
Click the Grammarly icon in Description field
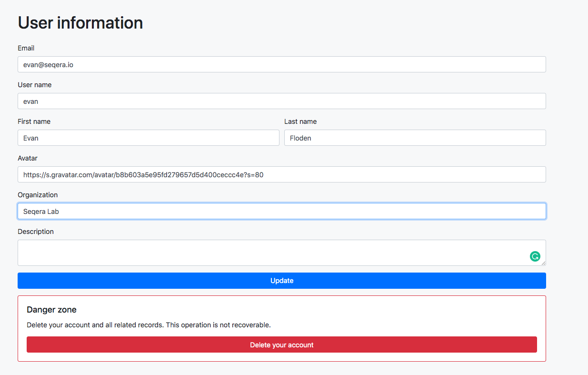click(535, 256)
